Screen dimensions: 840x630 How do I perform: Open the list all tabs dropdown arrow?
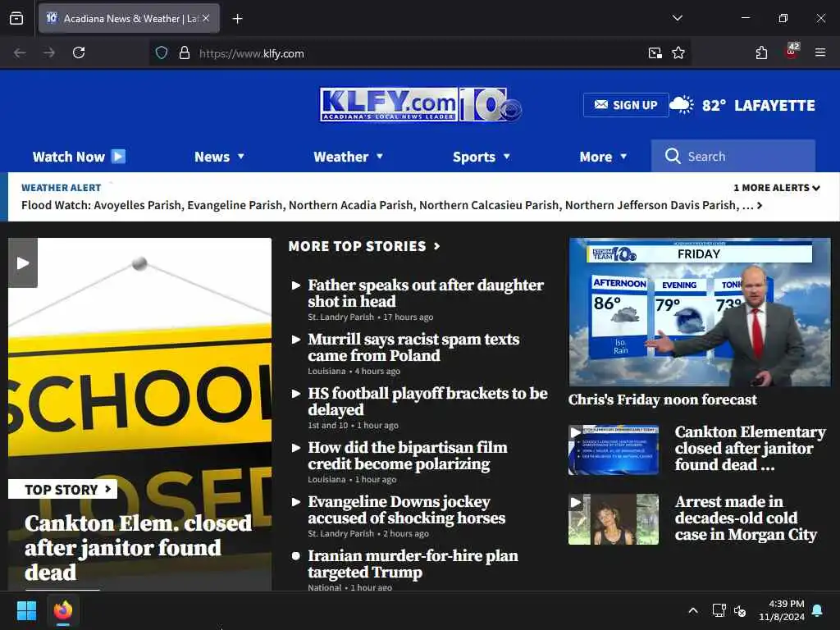tap(677, 18)
